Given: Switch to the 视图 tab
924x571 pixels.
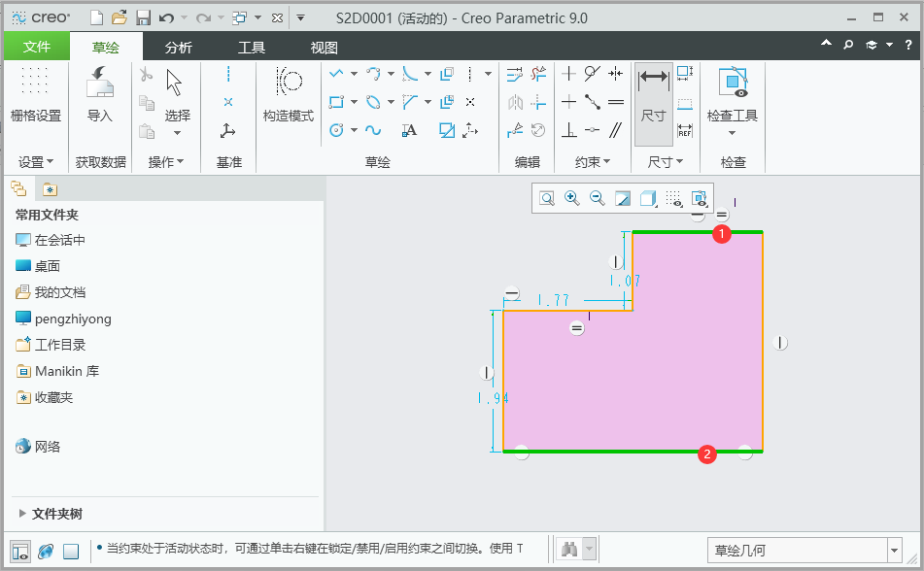Looking at the screenshot, I should (325, 48).
